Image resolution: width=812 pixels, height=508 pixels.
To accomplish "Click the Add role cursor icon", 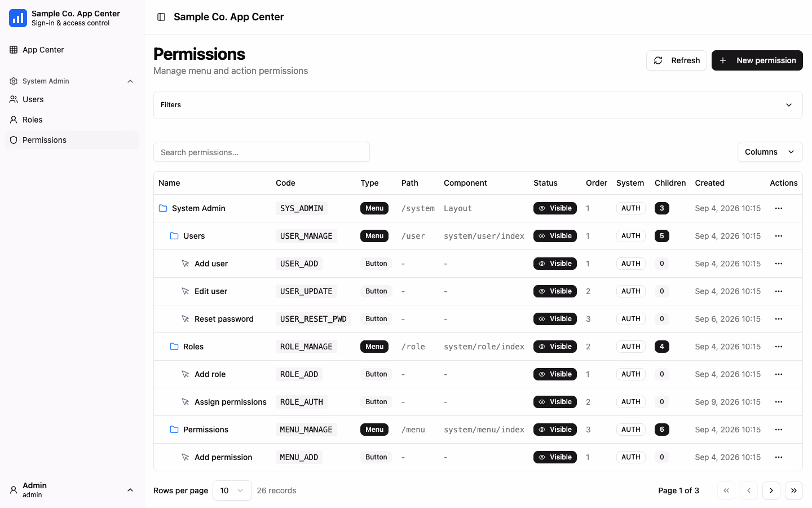I will [x=186, y=374].
